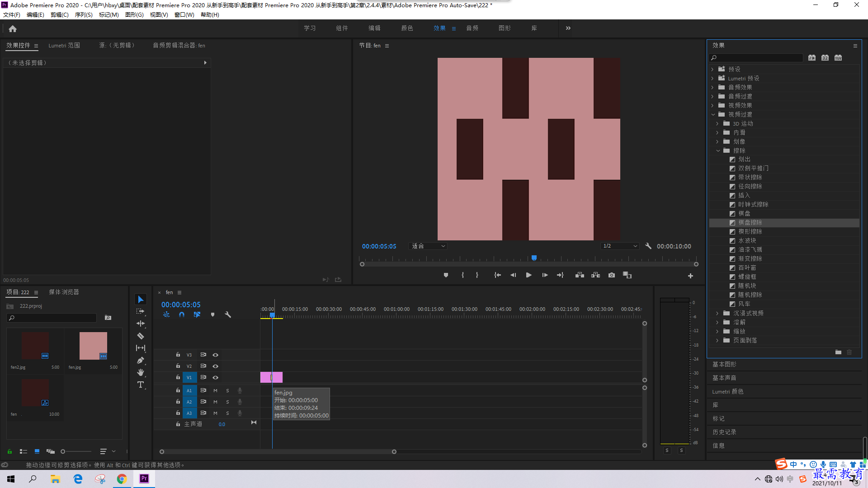Open 文件(F) menu

12,14
